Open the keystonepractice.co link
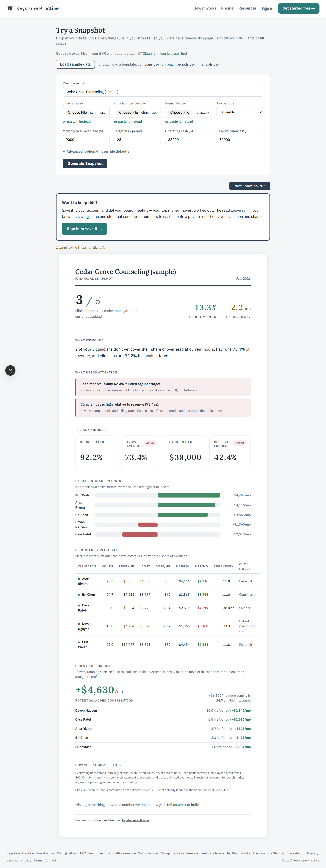Image resolution: width=326 pixels, height=868 pixels. [x=135, y=820]
